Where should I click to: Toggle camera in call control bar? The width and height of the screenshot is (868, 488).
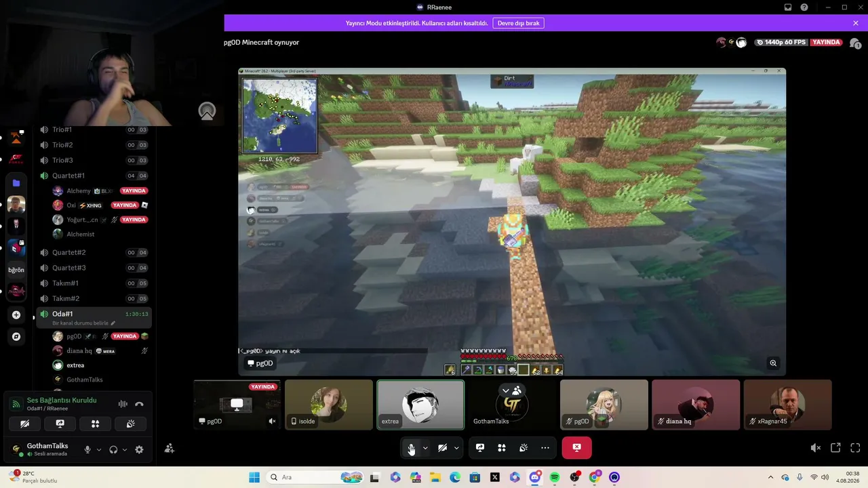pos(442,448)
